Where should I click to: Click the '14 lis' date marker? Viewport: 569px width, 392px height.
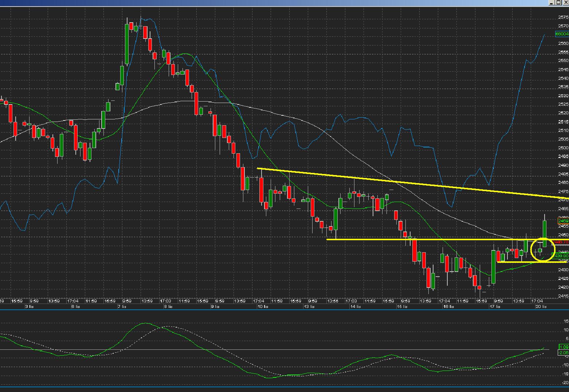click(x=355, y=306)
